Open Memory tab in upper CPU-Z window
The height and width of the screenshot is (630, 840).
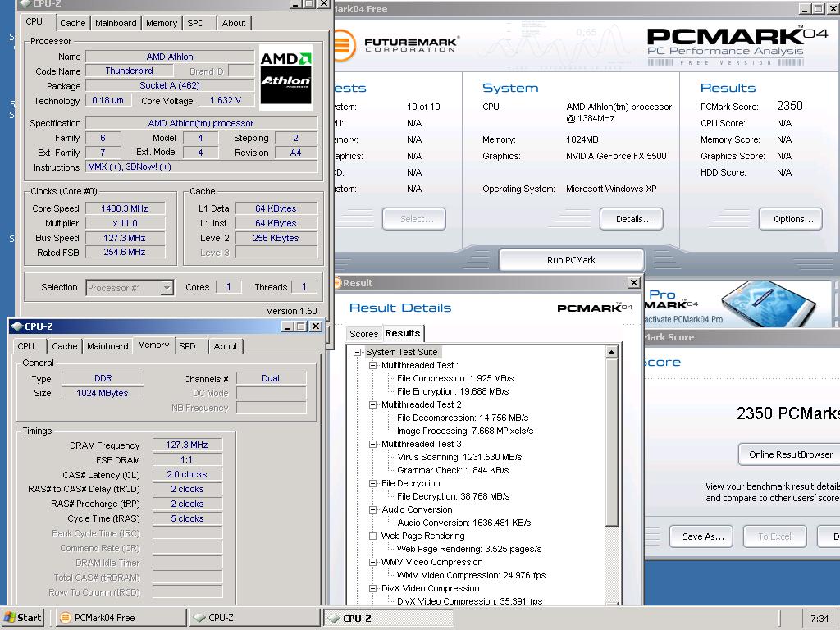pyautogui.click(x=162, y=23)
